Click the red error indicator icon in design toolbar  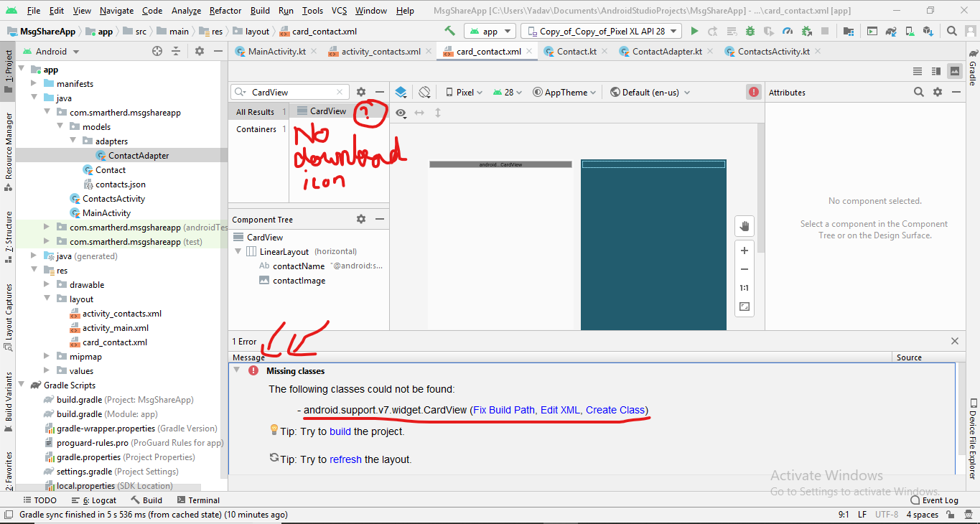click(753, 92)
